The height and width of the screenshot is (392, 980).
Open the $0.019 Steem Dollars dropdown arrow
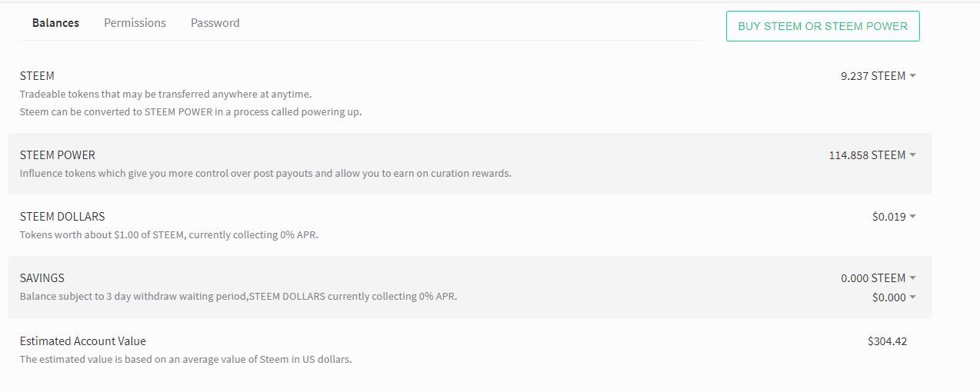point(912,217)
